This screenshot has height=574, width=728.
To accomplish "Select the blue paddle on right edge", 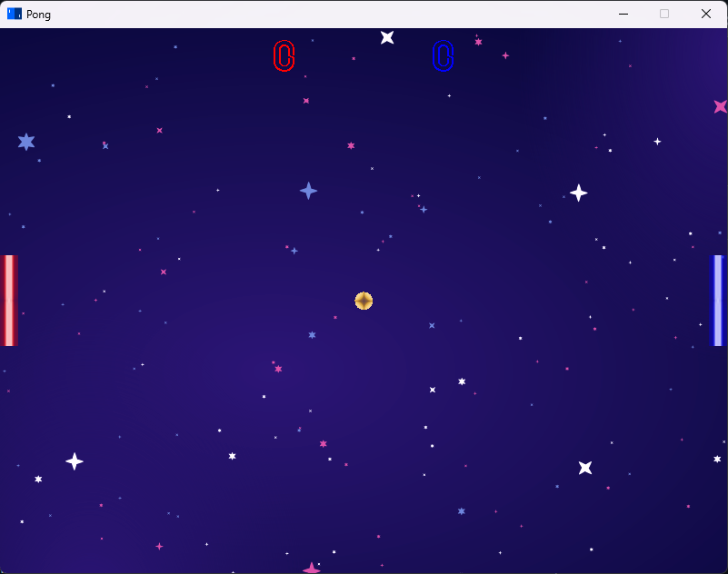I will pyautogui.click(x=719, y=300).
